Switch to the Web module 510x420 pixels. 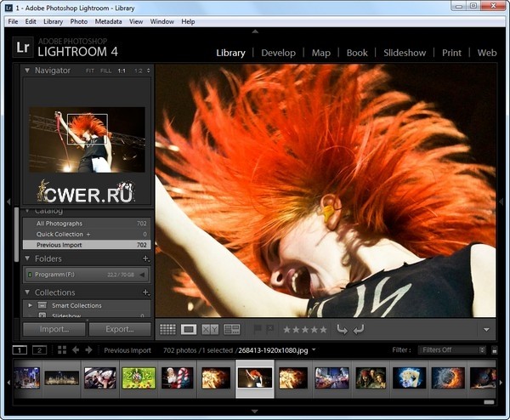point(487,53)
